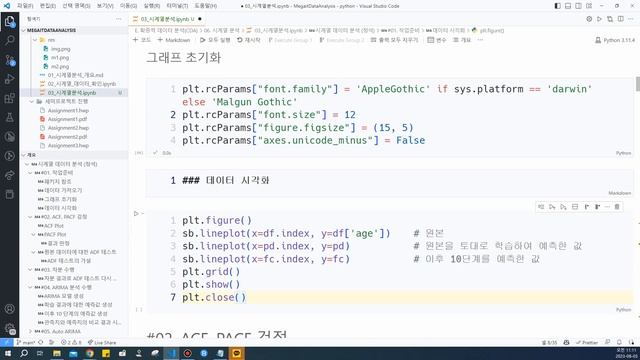Image resolution: width=640 pixels, height=360 pixels.
Task: Open the Source Control view
Action: pyautogui.click(x=9, y=60)
